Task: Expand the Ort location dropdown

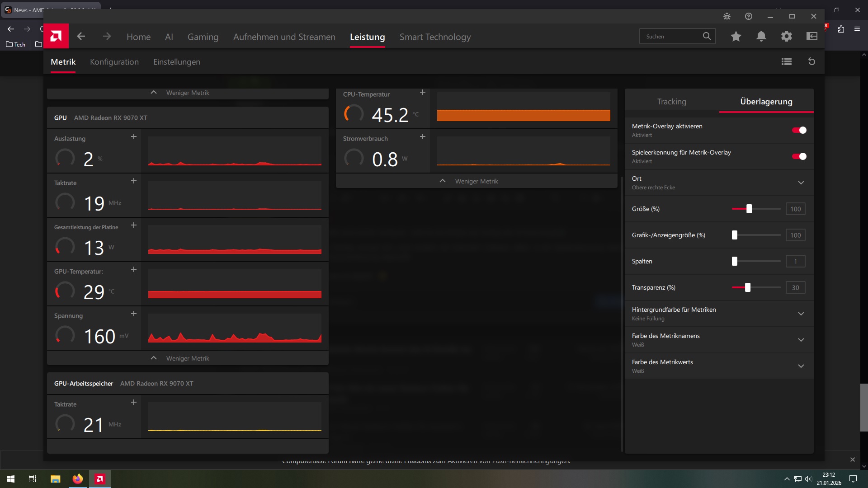Action: pyautogui.click(x=801, y=183)
